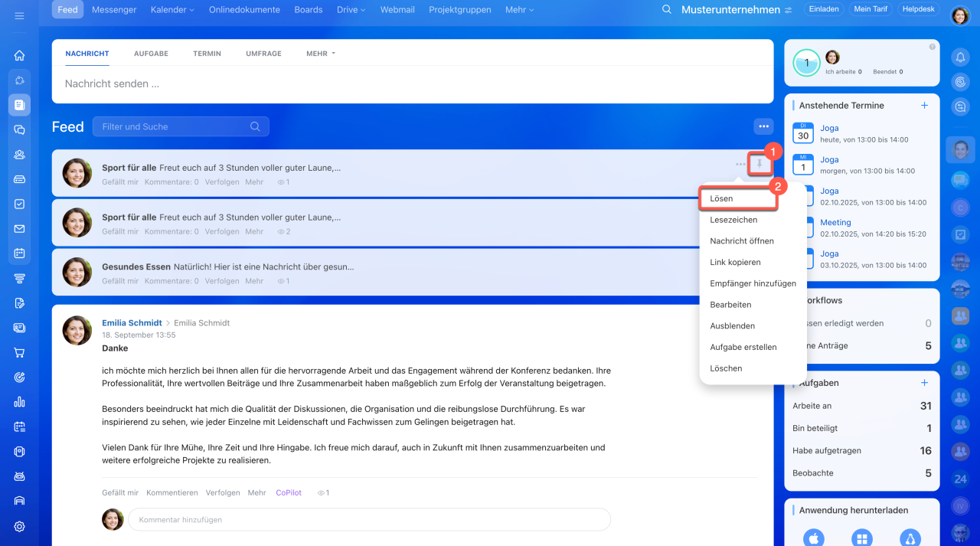Click the 'Filter und Suche' search field
Screen dimensions: 980x546
click(175, 127)
